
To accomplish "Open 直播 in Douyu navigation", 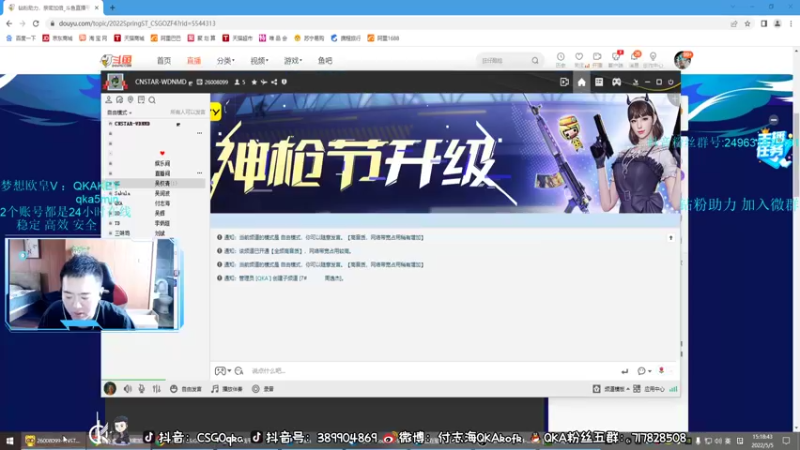I will tap(193, 61).
